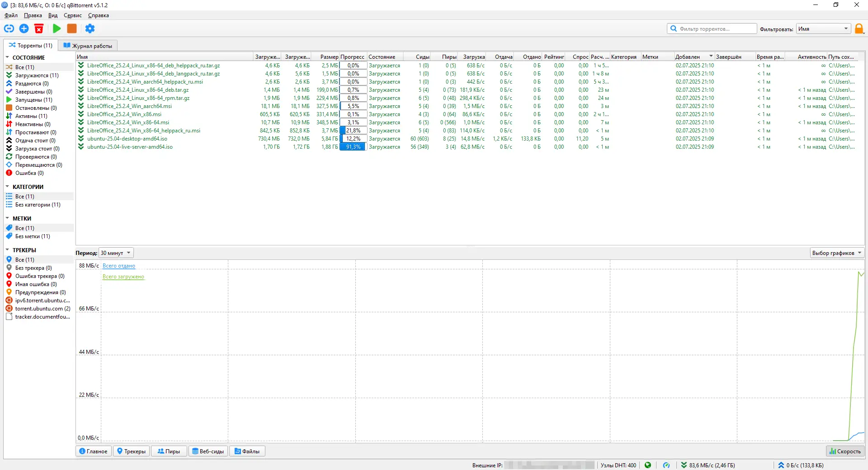Click the orange lock icon
The height and width of the screenshot is (470, 868).
coord(859,29)
